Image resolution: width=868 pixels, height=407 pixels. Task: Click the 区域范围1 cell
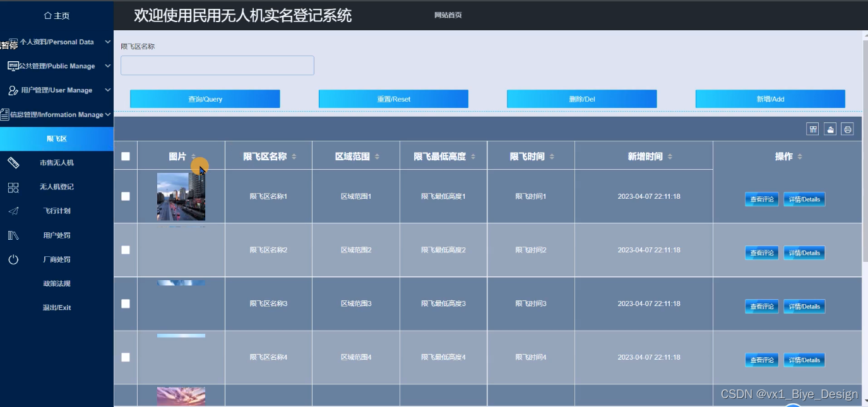click(356, 196)
